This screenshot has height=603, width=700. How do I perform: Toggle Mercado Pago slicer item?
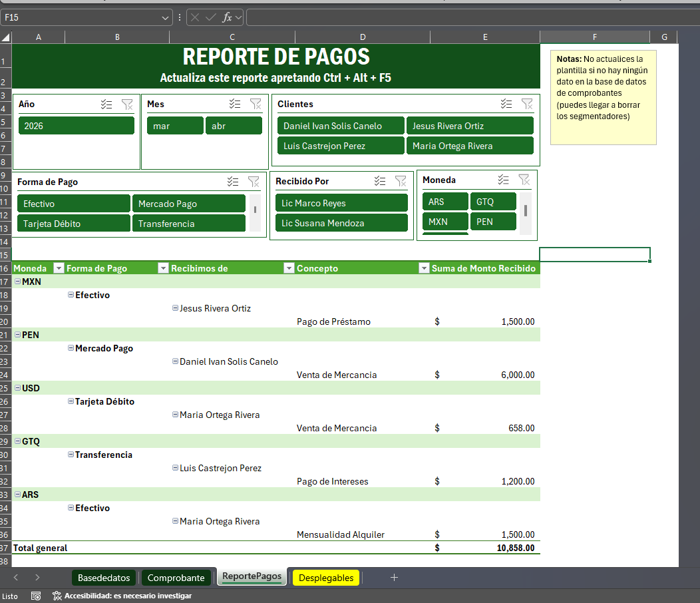[189, 203]
